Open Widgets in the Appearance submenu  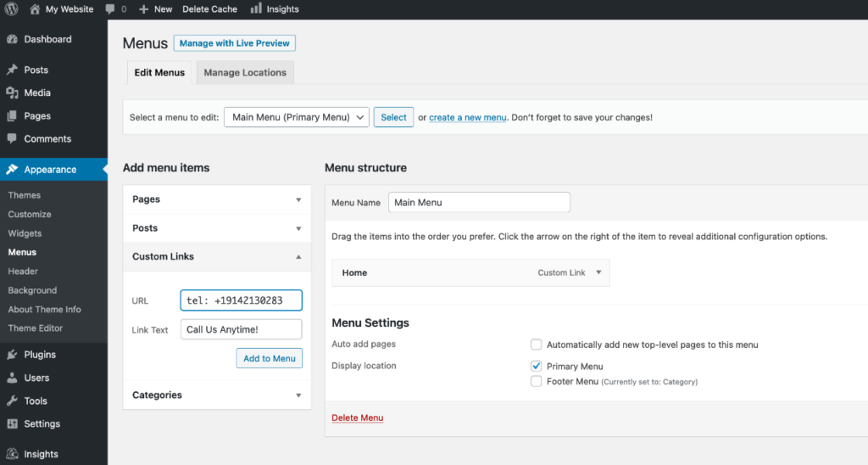[25, 233]
